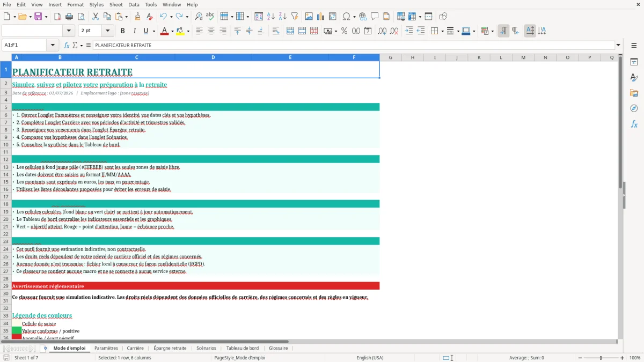This screenshot has height=362, width=644.
Task: Toggle wrap text
Action: [x=275, y=31]
